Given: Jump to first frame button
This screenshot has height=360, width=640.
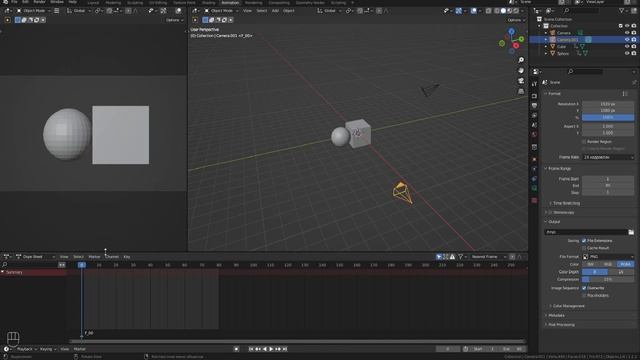Looking at the screenshot, I should click(251, 349).
